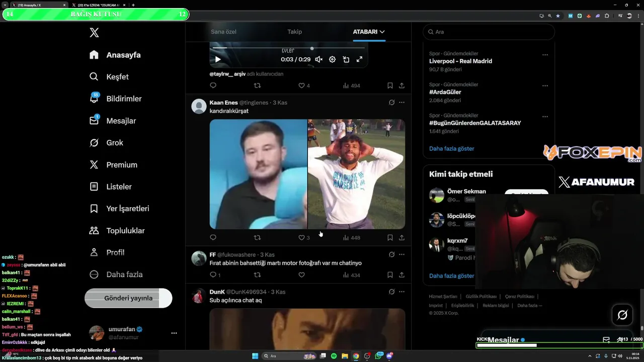The width and height of the screenshot is (644, 362).
Task: Reply to Kaan Enes post
Action: click(x=213, y=238)
